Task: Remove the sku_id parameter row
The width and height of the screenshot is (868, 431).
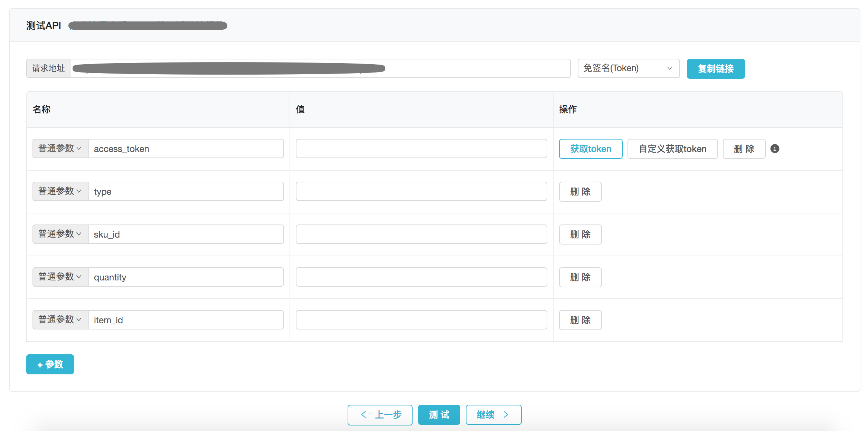Action: 580,234
